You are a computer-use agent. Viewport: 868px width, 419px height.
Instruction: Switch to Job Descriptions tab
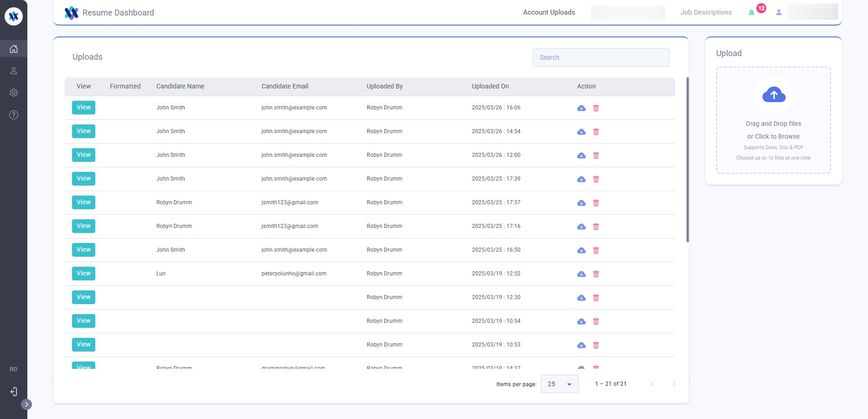pos(706,12)
